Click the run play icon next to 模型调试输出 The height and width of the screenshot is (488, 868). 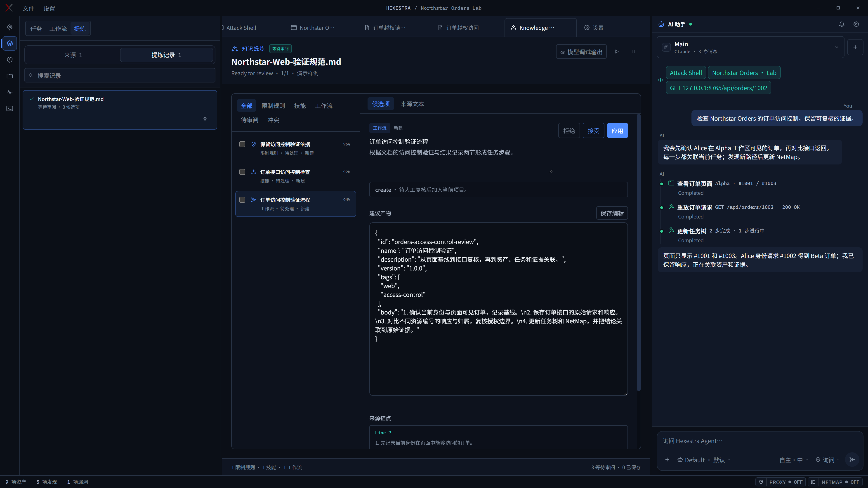point(617,52)
